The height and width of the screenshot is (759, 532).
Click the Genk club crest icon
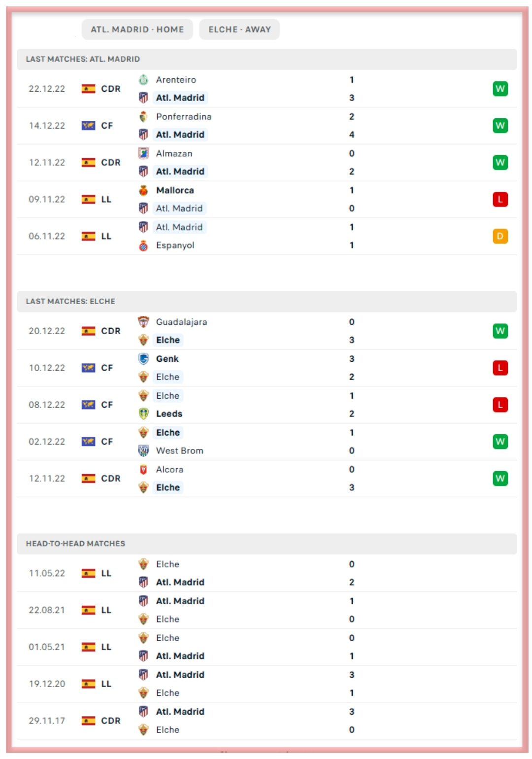(x=143, y=359)
